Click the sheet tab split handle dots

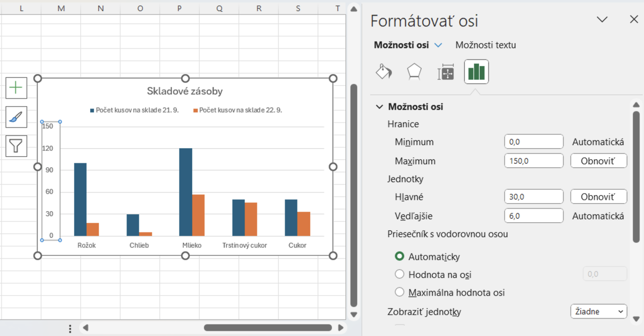click(x=70, y=328)
